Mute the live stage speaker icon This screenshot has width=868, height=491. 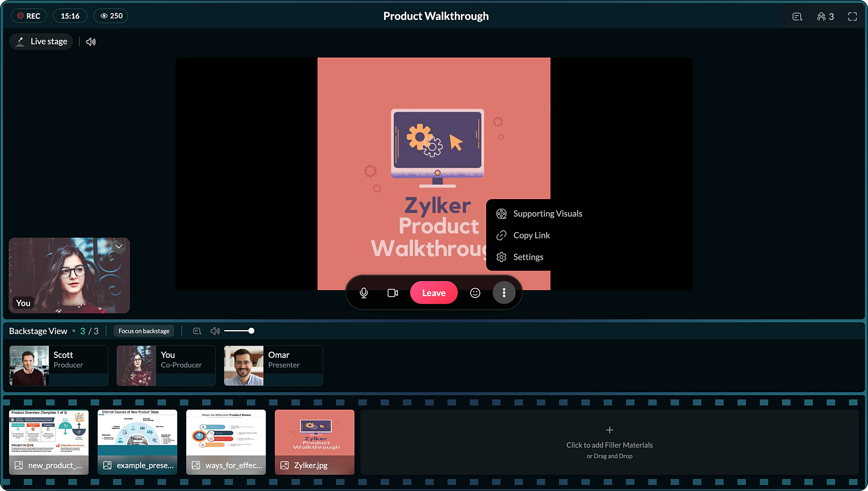coord(91,42)
